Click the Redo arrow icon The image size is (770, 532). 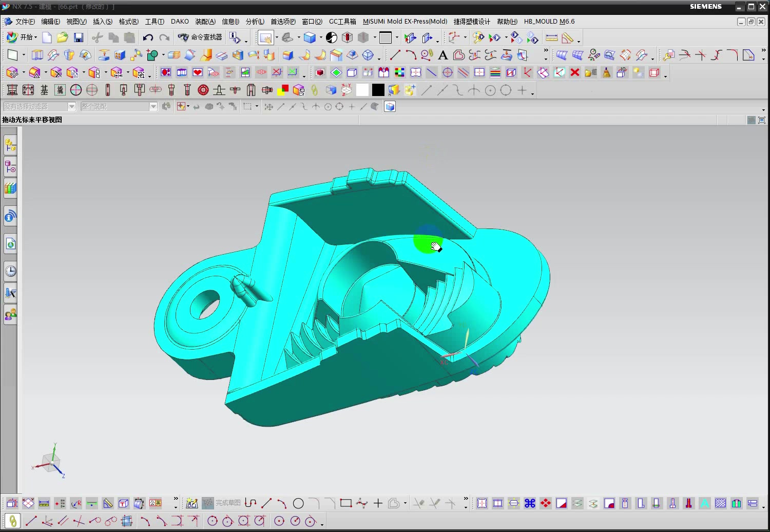tap(164, 37)
